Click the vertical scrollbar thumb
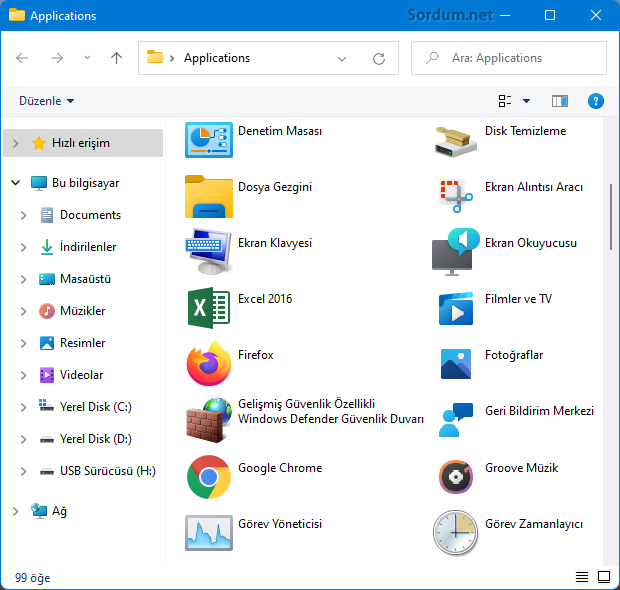This screenshot has height=590, width=620. pyautogui.click(x=611, y=216)
